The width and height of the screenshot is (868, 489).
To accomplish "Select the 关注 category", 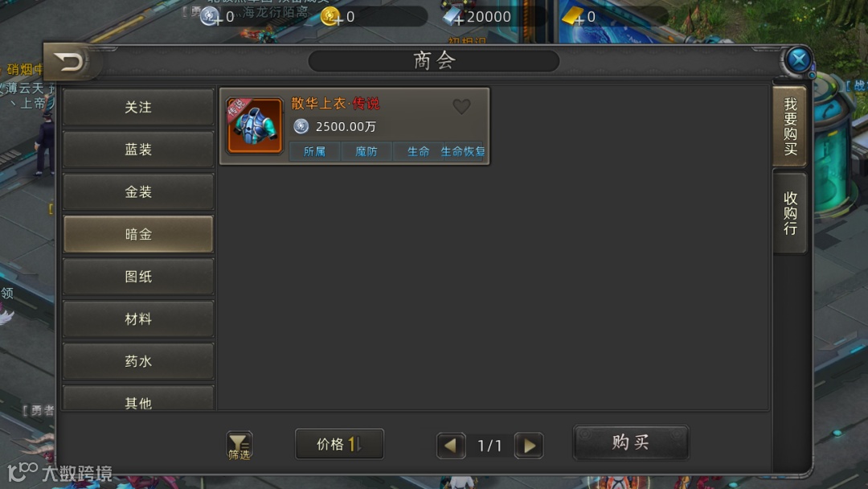I will pos(138,107).
